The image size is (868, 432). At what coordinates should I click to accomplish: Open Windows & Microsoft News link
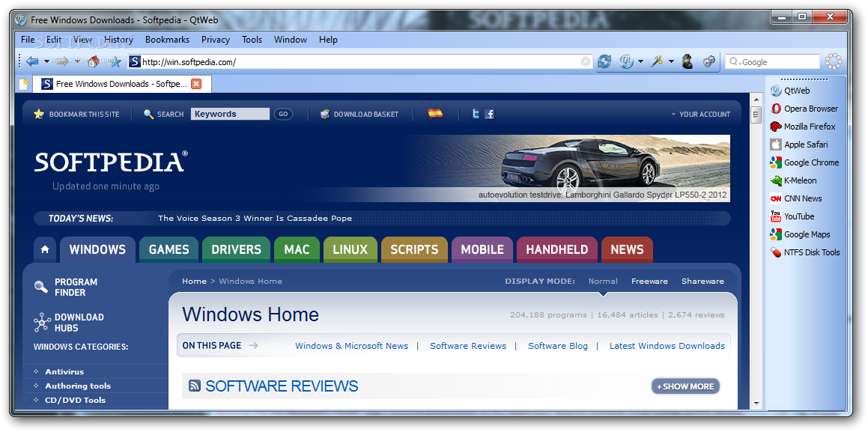[x=351, y=346]
